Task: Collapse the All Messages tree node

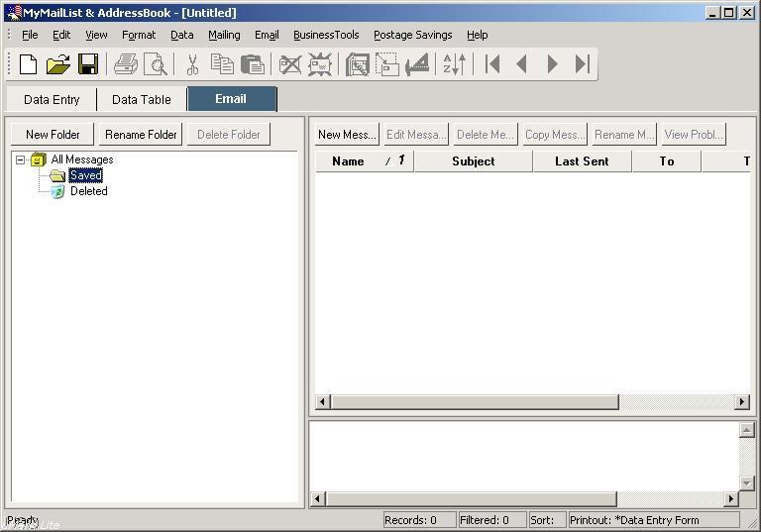Action: (x=20, y=160)
